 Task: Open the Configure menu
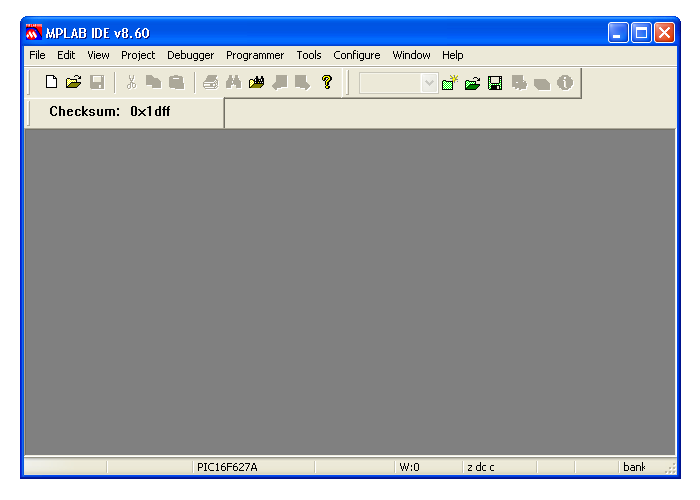[x=356, y=55]
